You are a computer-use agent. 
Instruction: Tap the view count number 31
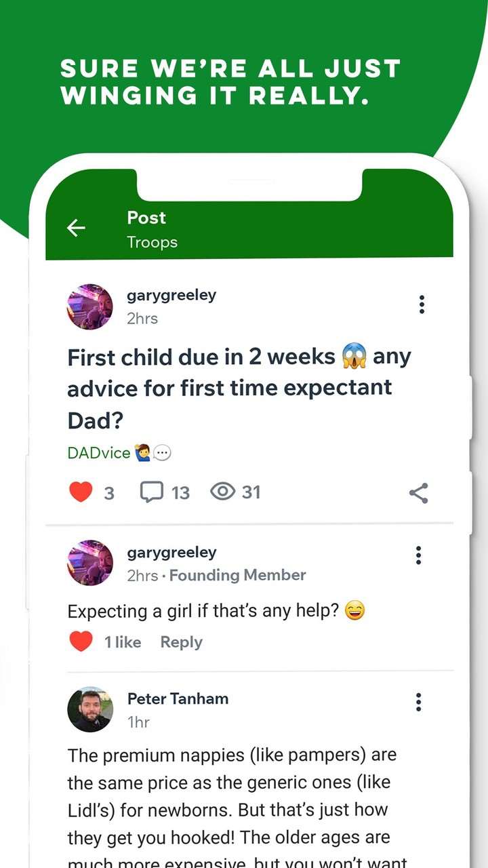[251, 492]
